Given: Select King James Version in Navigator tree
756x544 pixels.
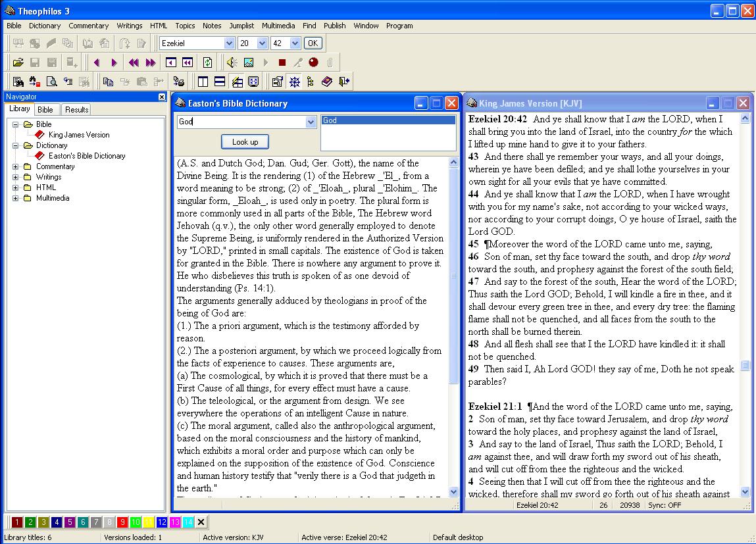Looking at the screenshot, I should pos(79,135).
